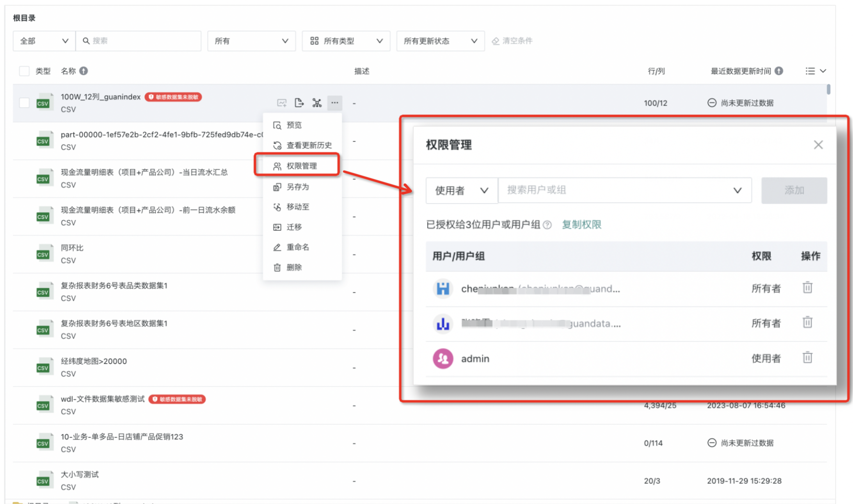The height and width of the screenshot is (504, 853).
Task: Open the 所有类型 filter dropdown
Action: 346,41
